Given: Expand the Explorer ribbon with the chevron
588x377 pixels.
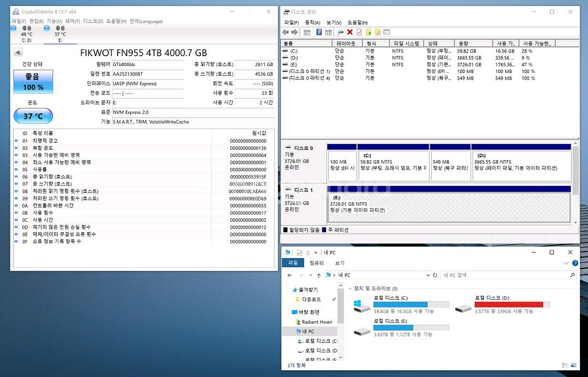Looking at the screenshot, I should (x=566, y=263).
